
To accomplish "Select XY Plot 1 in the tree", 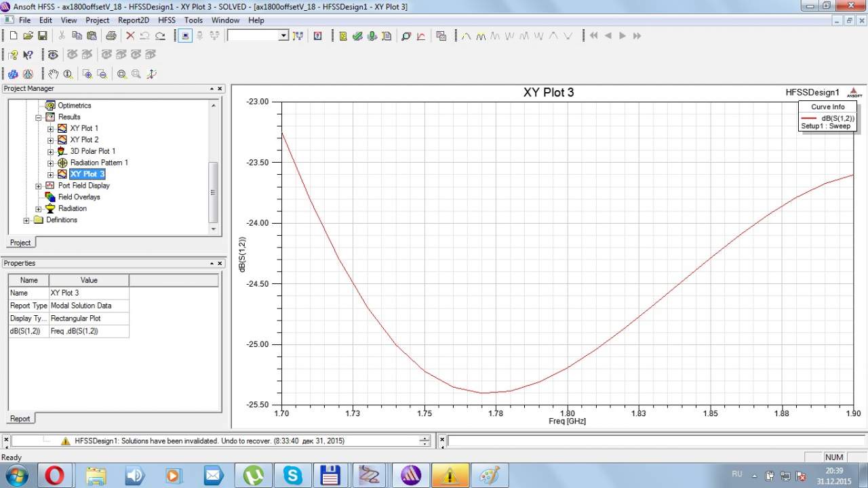I will pyautogui.click(x=84, y=128).
